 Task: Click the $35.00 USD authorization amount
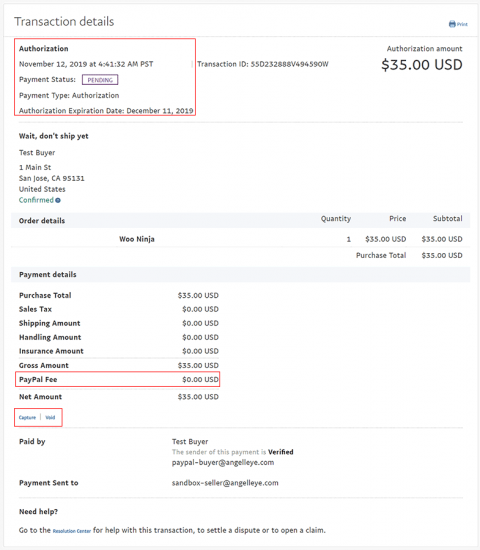click(x=422, y=65)
